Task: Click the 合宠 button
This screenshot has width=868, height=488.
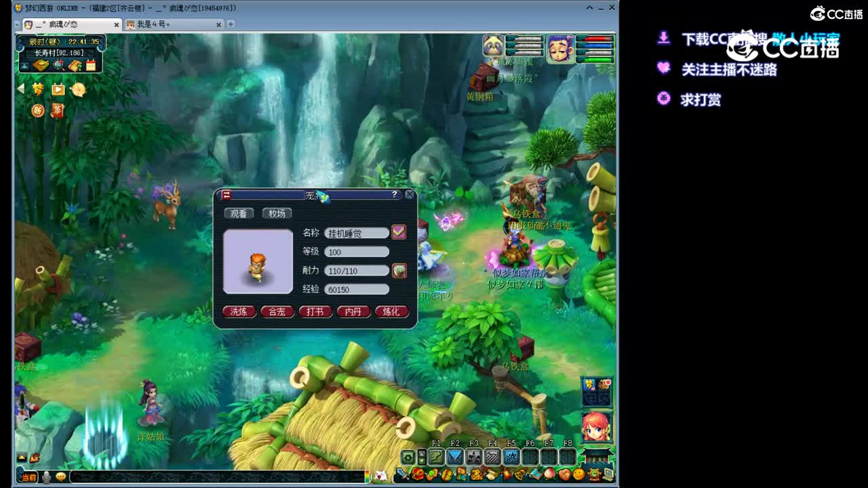Action: coord(277,312)
